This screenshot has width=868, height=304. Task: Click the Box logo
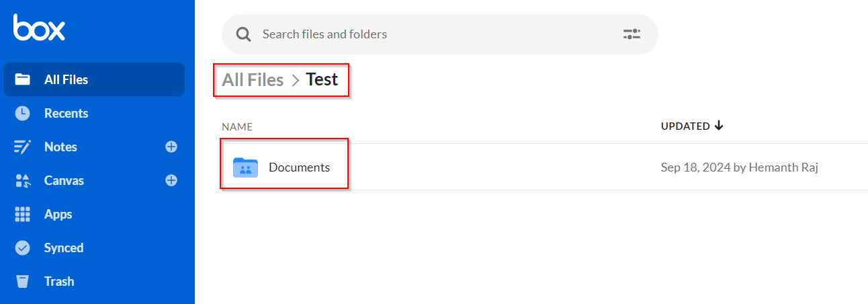click(x=39, y=28)
